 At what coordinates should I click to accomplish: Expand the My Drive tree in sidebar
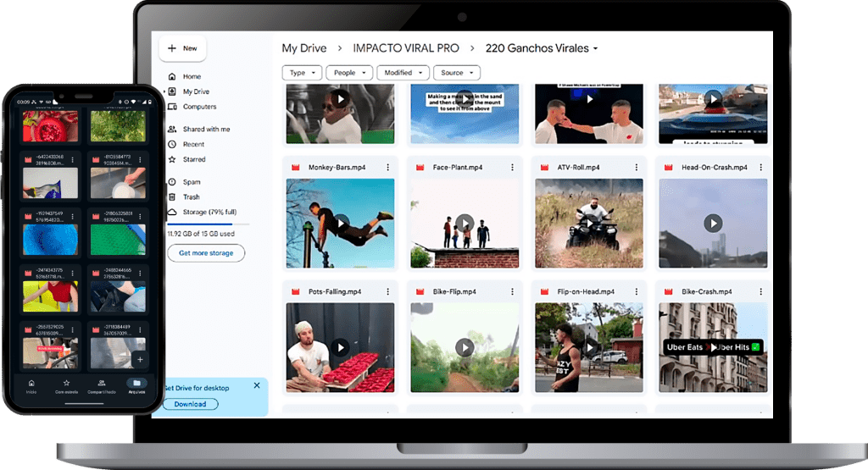tap(164, 91)
